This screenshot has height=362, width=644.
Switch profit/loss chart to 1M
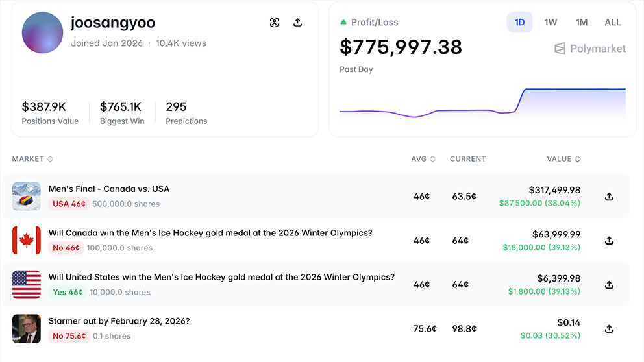(582, 22)
